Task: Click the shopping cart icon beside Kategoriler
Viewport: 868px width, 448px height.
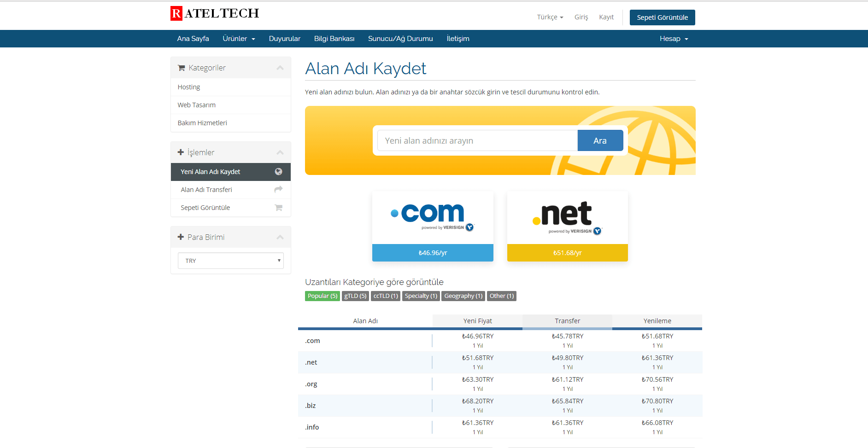Action: [x=182, y=68]
